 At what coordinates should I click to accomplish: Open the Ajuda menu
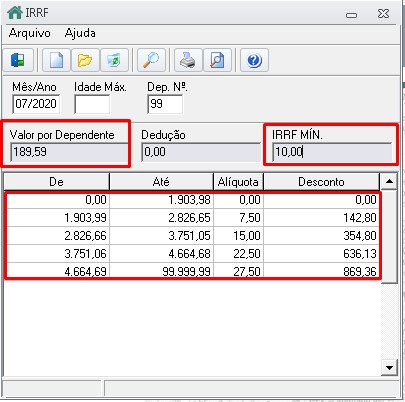[80, 33]
